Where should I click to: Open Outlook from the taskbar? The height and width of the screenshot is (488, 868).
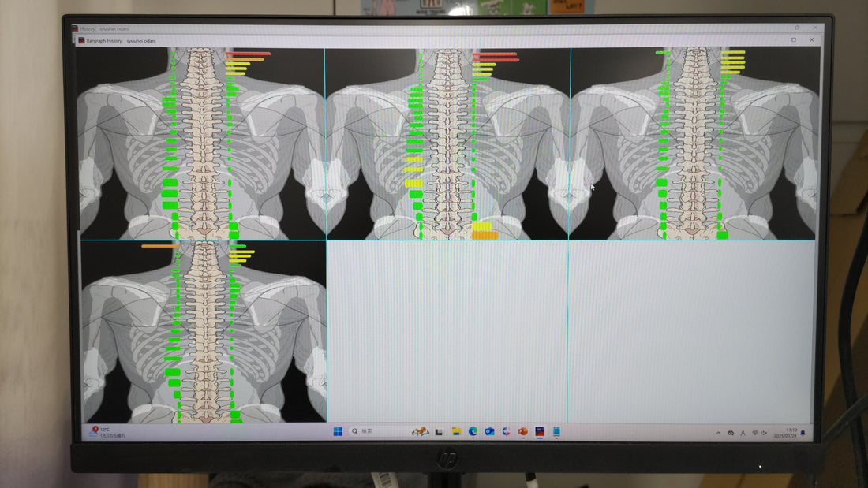[489, 432]
